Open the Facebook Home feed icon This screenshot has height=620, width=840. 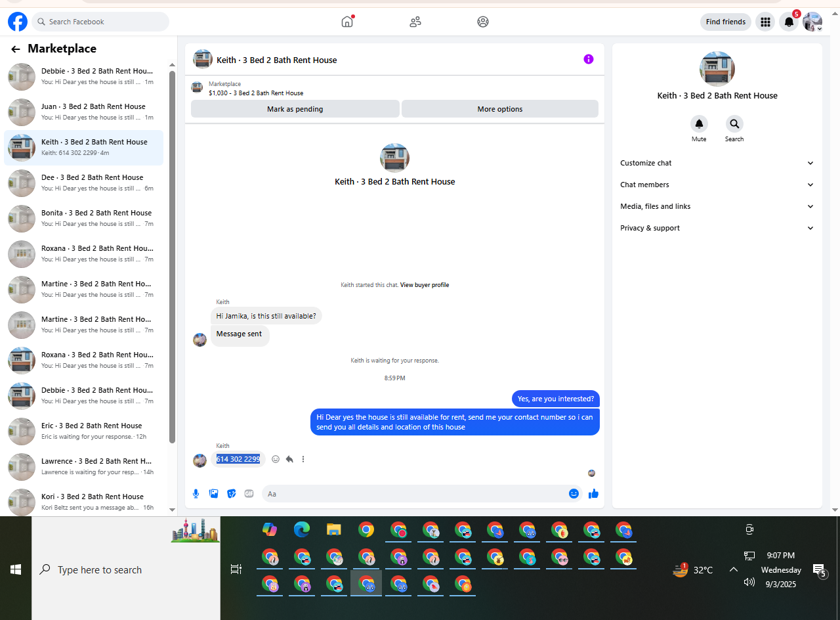click(x=347, y=22)
